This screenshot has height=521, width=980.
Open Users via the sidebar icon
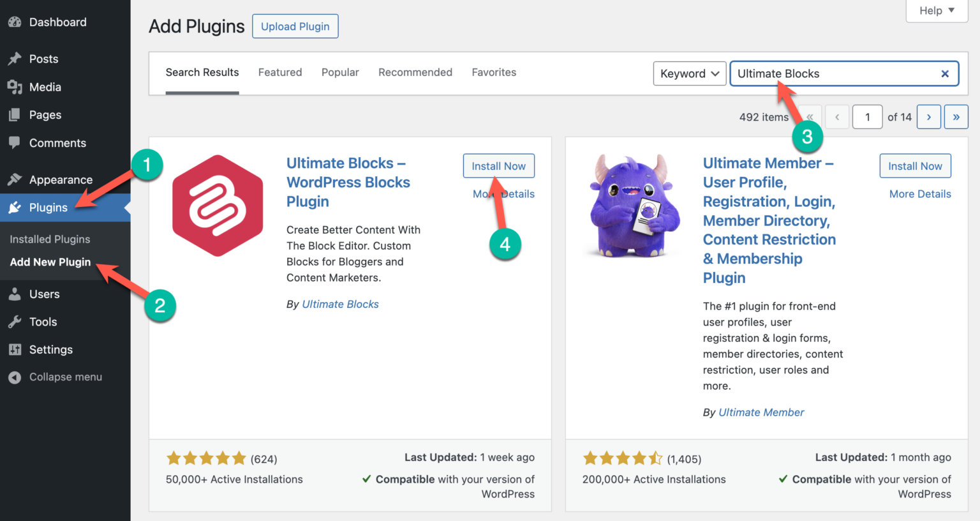(14, 294)
